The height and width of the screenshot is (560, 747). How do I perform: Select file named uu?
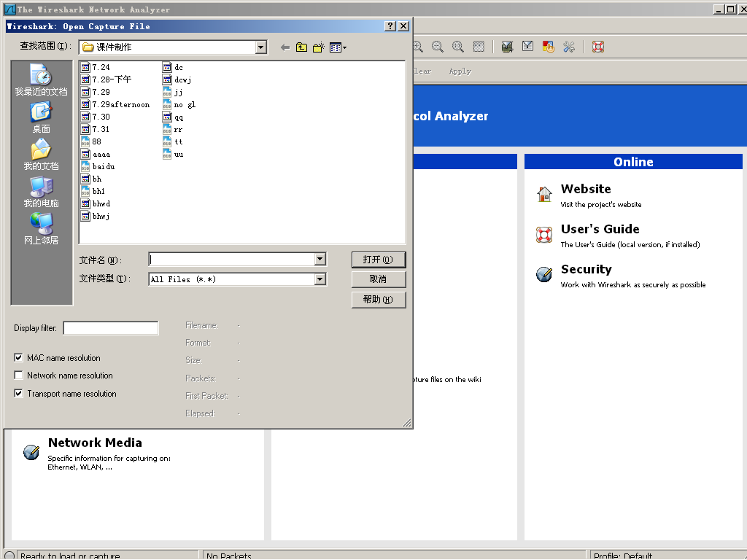click(174, 154)
